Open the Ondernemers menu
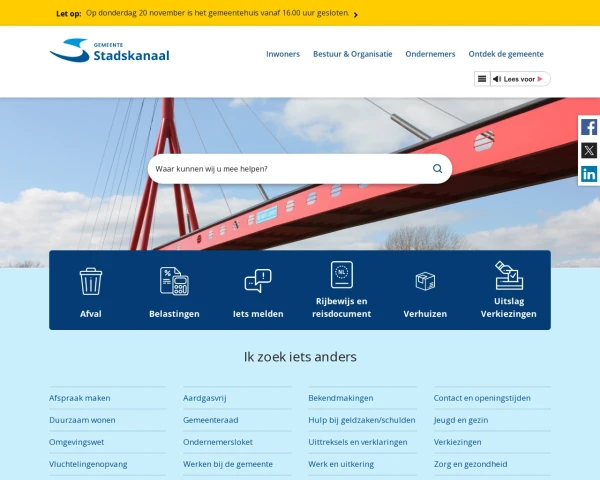 coord(430,54)
